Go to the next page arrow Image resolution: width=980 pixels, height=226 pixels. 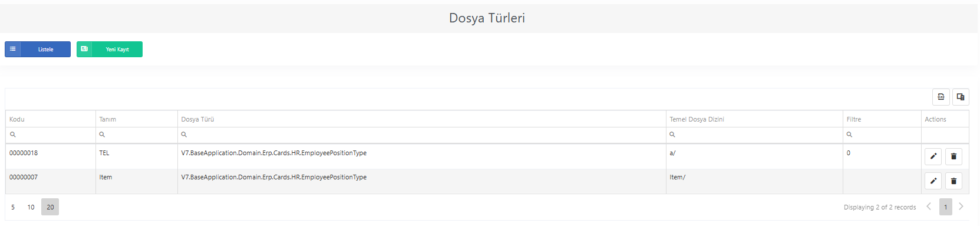(961, 207)
